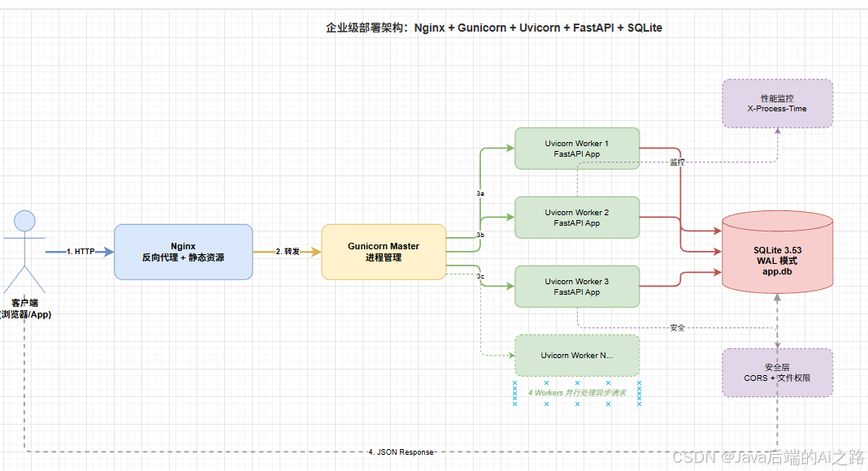Select the X-Process-Time monitoring box
The height and width of the screenshot is (471, 868).
[777, 103]
